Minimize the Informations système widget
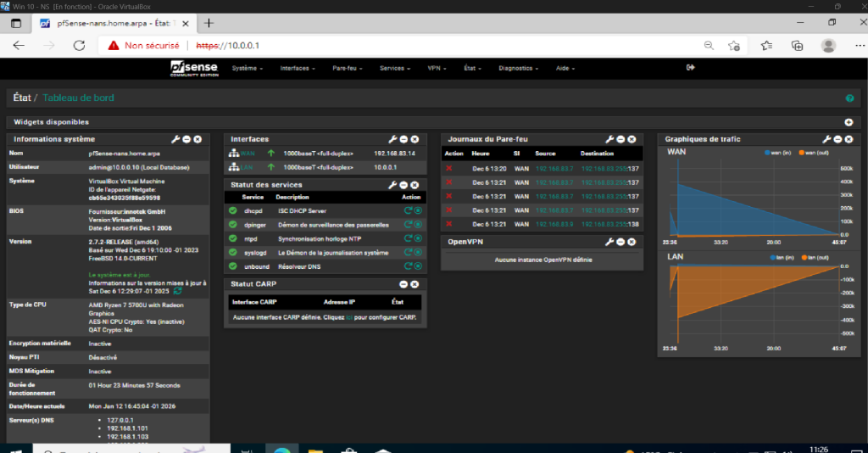This screenshot has width=868, height=453. pos(186,139)
